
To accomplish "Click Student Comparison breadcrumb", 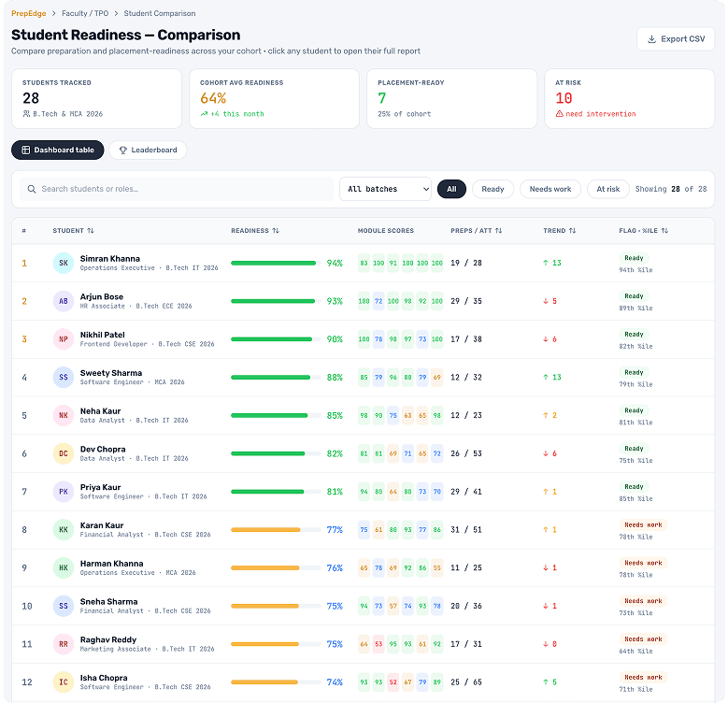I will (159, 13).
